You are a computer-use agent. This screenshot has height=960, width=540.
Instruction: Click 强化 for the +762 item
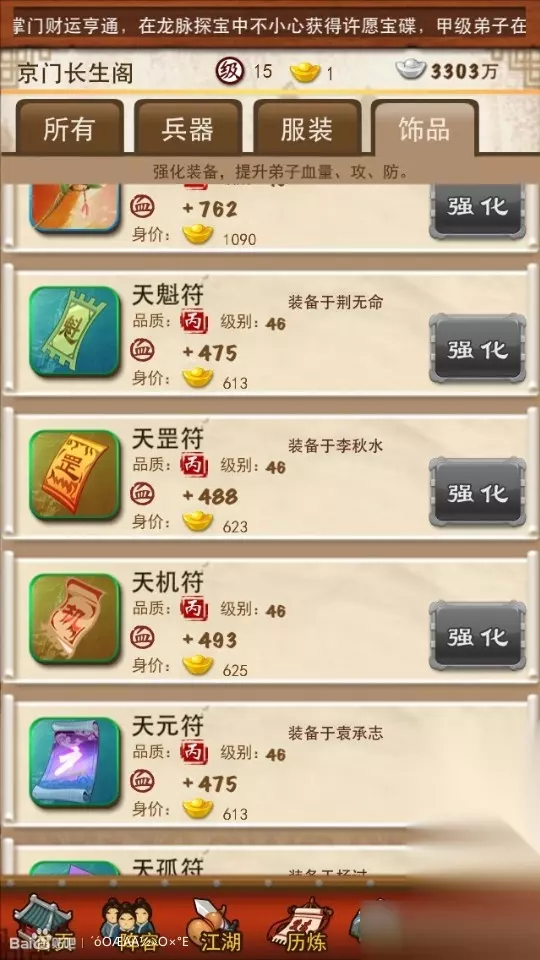pyautogui.click(x=478, y=208)
